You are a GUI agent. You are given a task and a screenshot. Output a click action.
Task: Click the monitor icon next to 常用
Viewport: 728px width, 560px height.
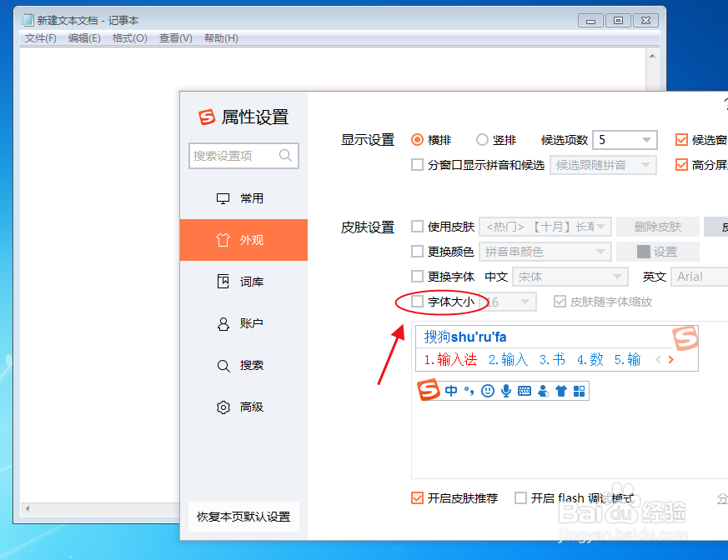pyautogui.click(x=223, y=198)
